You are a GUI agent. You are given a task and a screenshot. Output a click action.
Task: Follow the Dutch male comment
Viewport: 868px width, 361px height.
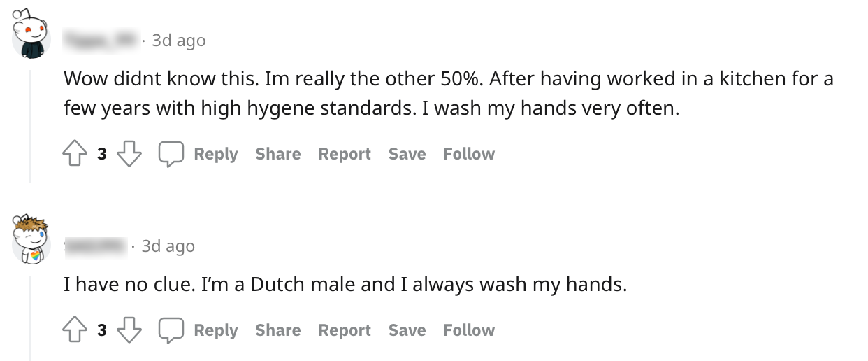pos(468,331)
